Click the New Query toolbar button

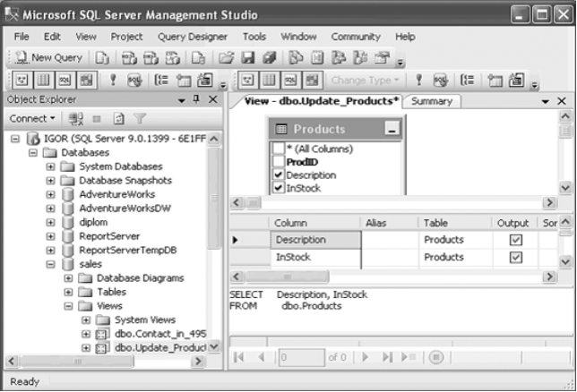(x=49, y=58)
